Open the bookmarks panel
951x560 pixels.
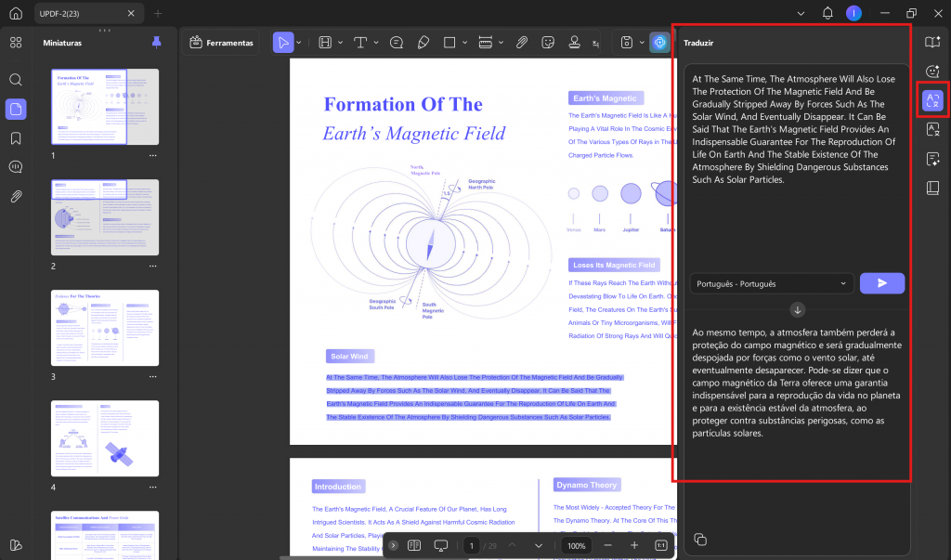tap(16, 138)
